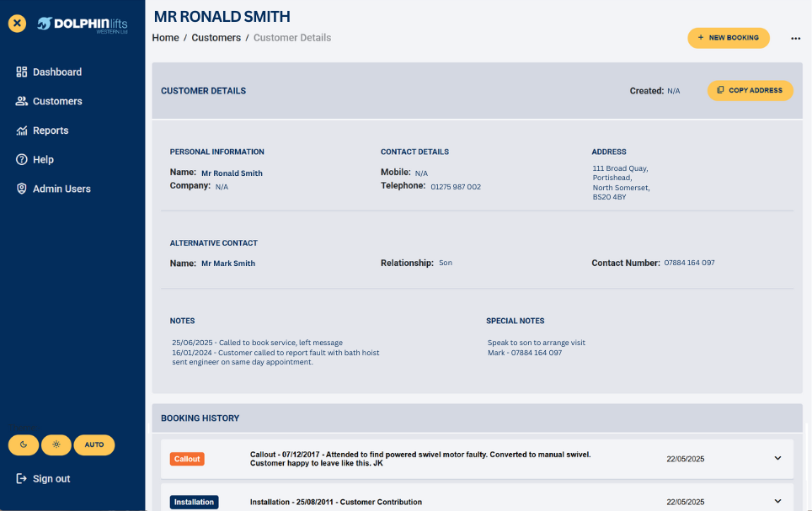Image resolution: width=812 pixels, height=511 pixels.
Task: Click the orange Callout status badge
Action: point(186,459)
